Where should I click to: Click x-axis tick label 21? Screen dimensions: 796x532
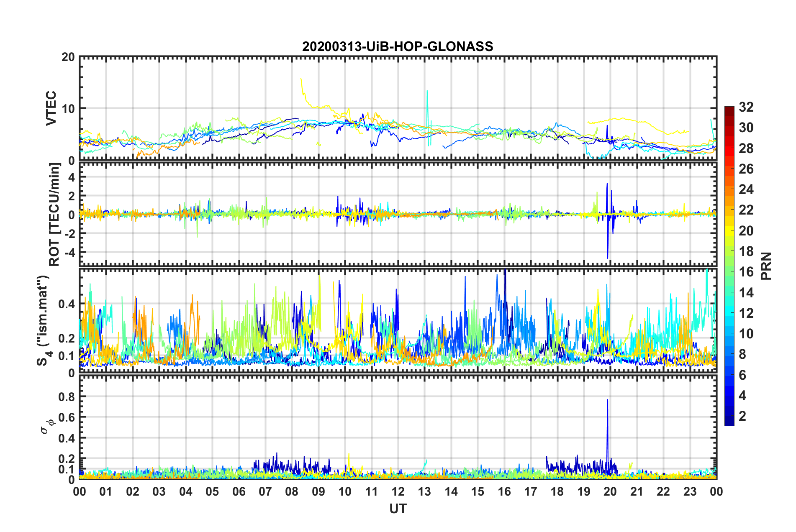point(637,491)
